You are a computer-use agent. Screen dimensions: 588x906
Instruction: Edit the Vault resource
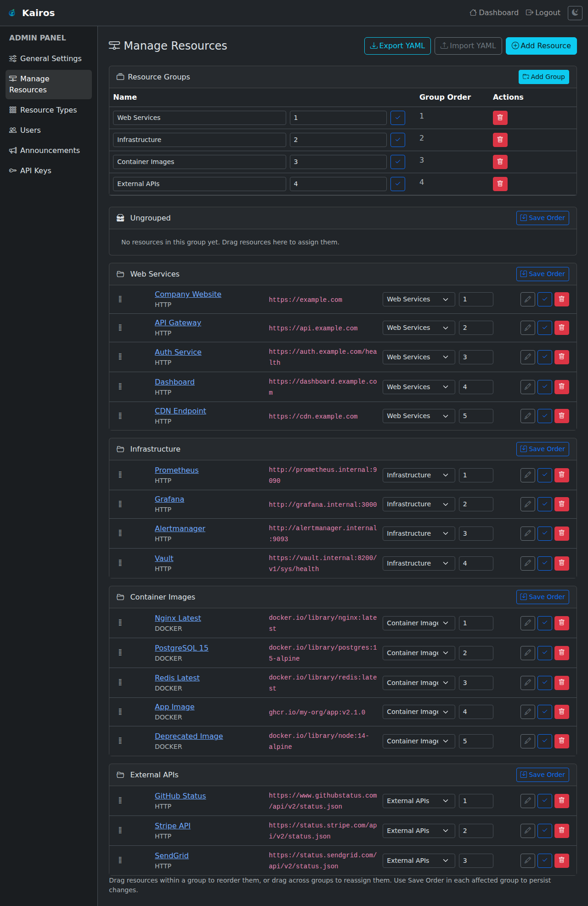click(x=527, y=563)
